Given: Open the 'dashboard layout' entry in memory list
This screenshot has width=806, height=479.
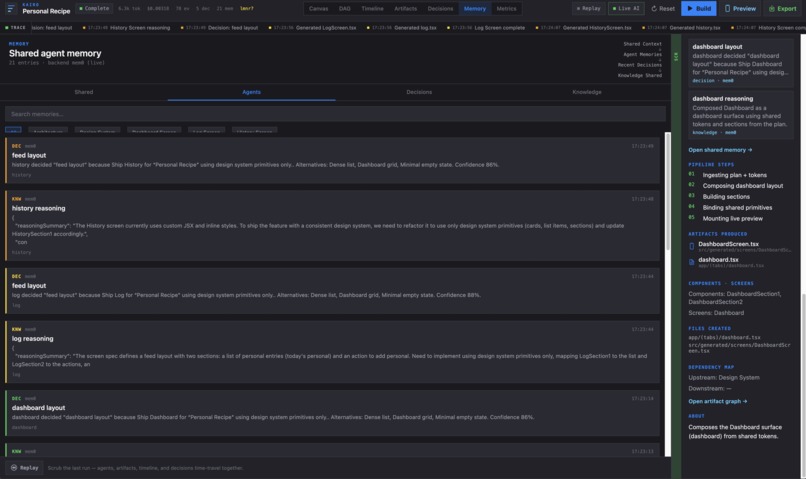Looking at the screenshot, I should pyautogui.click(x=333, y=413).
